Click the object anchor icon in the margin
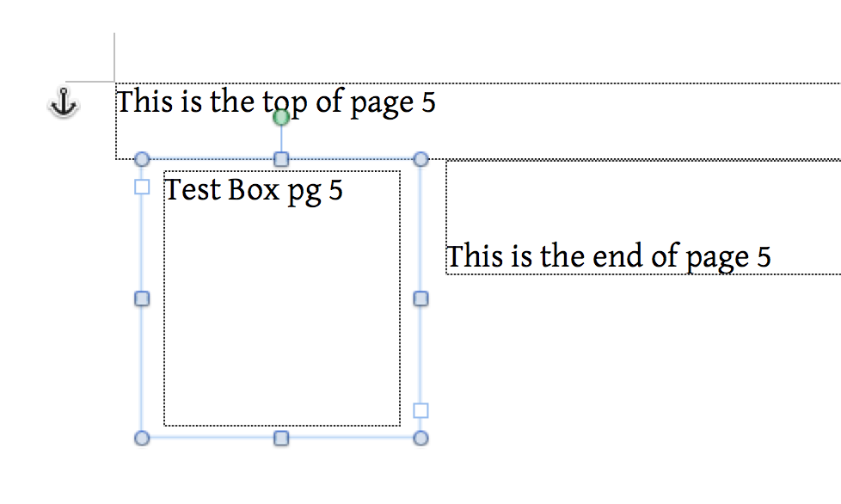The width and height of the screenshot is (841, 504). click(64, 101)
